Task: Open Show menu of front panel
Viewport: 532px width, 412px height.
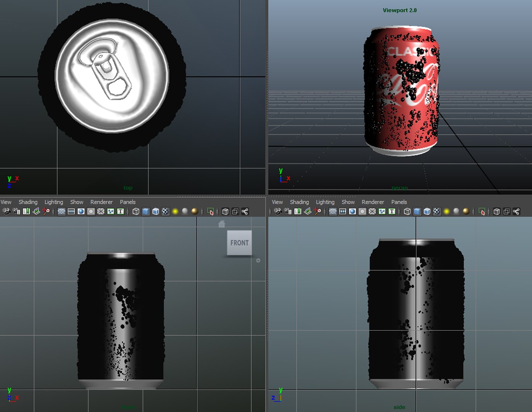Action: click(77, 202)
